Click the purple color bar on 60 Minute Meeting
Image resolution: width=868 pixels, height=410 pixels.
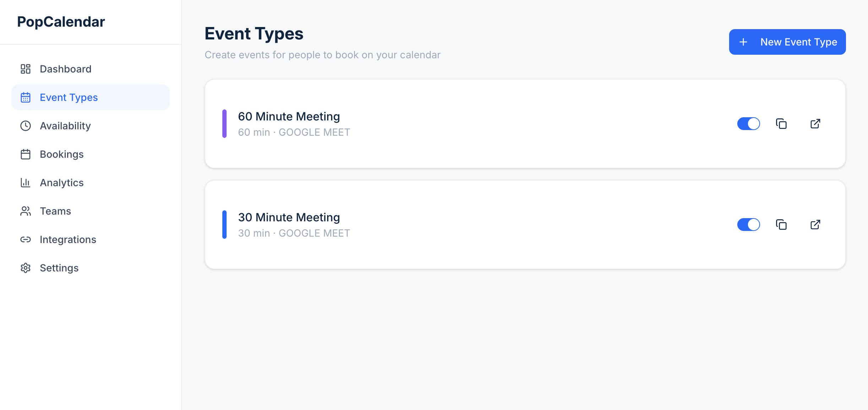click(x=224, y=124)
